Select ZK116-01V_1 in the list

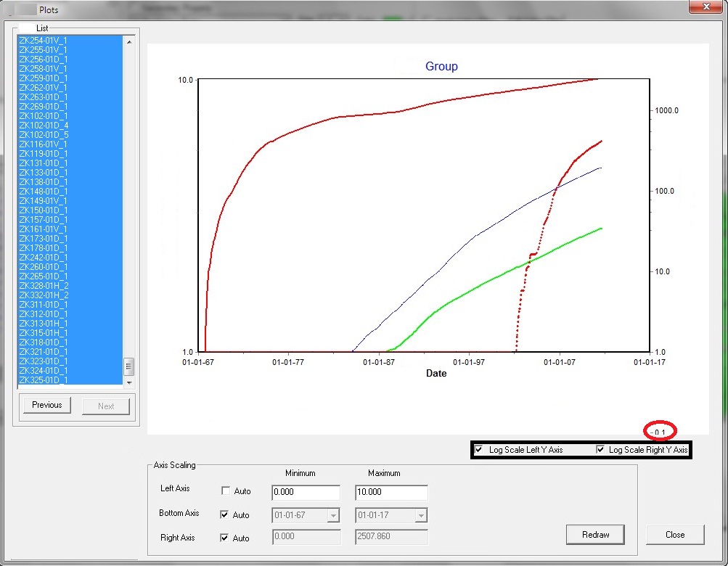click(x=70, y=144)
